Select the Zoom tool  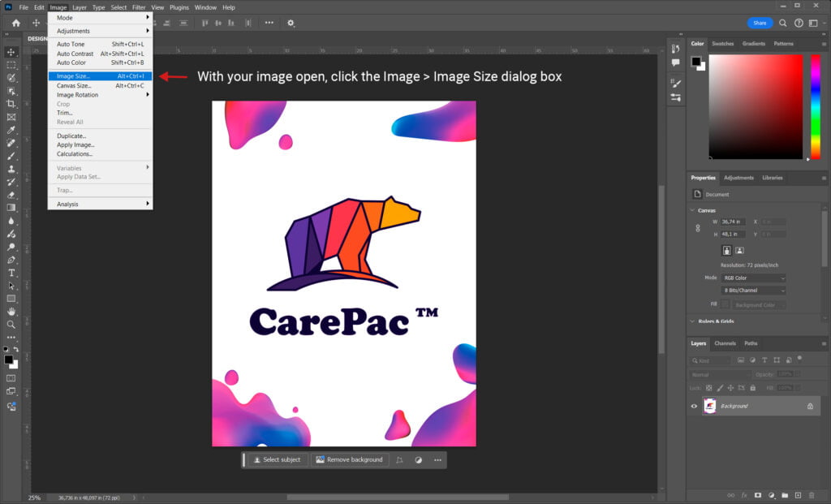click(11, 325)
